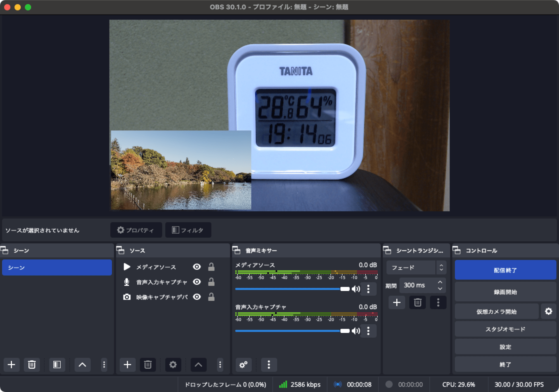Add a scene transition with plus
Viewport: 559px width, 392px height.
[397, 303]
